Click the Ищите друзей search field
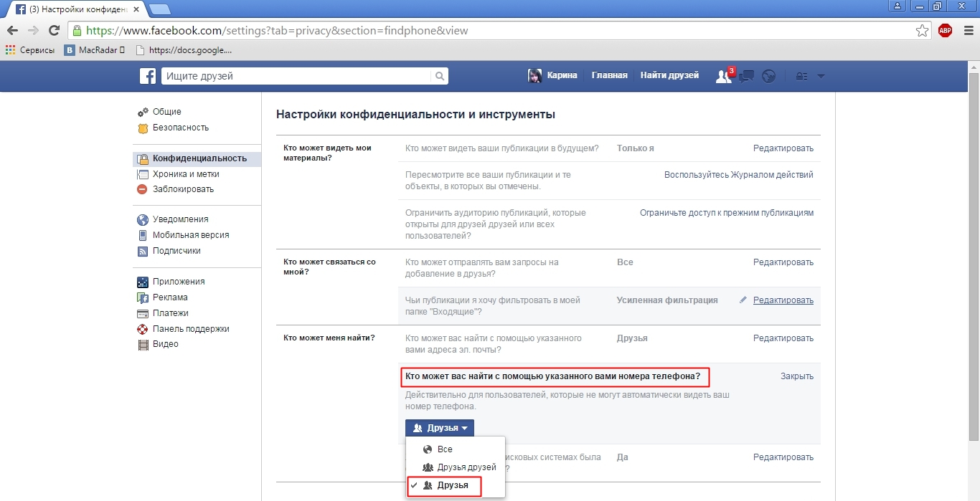 point(296,76)
